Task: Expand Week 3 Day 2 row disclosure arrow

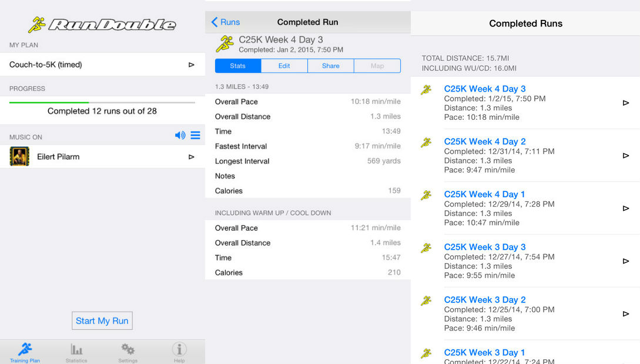Action: pyautogui.click(x=626, y=314)
